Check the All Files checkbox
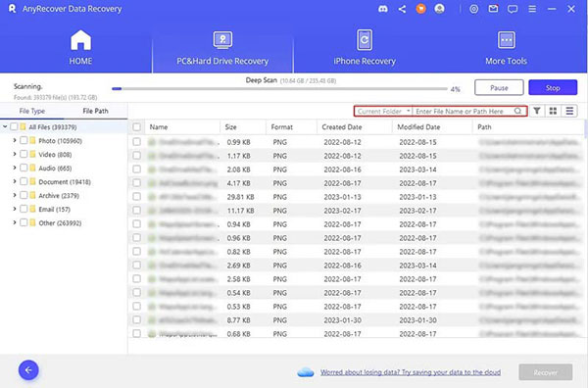Viewport: 588px width, 388px height. pyautogui.click(x=14, y=126)
